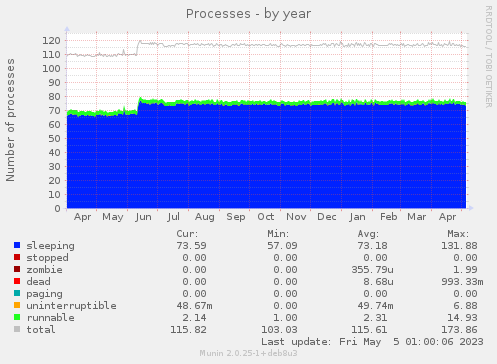Click total maximum value 173.86
The width and height of the screenshot is (497, 364).
pyautogui.click(x=459, y=330)
